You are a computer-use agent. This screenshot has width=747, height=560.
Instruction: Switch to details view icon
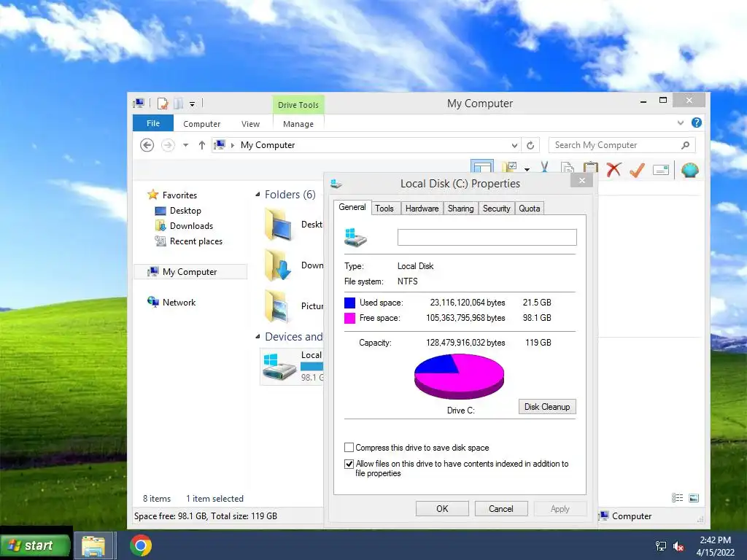point(678,498)
